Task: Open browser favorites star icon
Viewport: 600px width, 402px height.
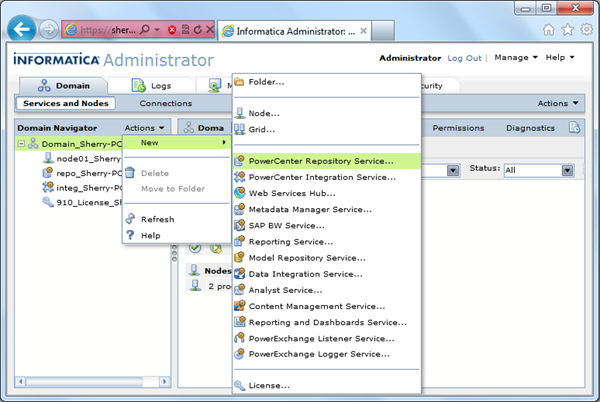Action: click(568, 29)
